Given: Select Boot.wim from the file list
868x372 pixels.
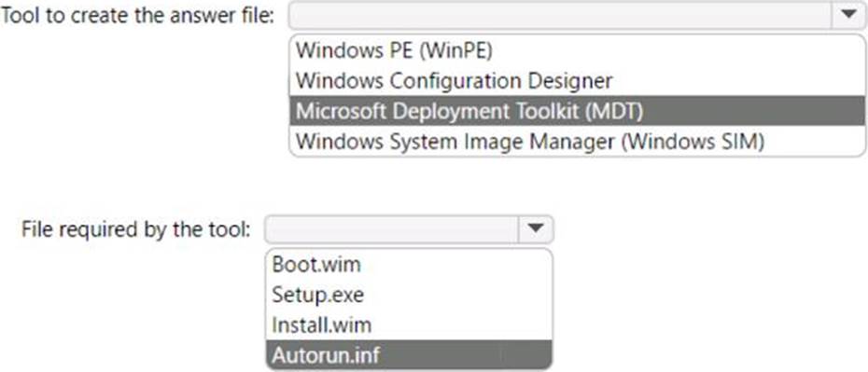Looking at the screenshot, I should click(x=409, y=264).
